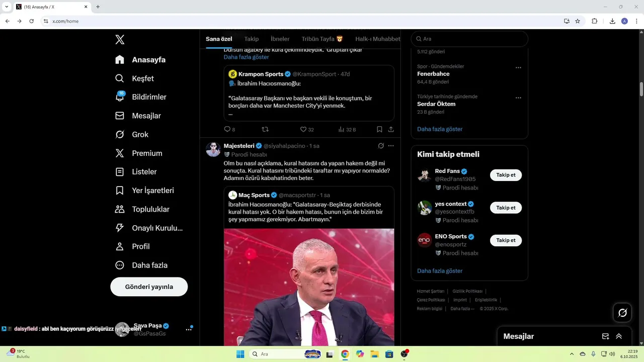Open Listeler page
The image size is (644, 362).
coord(136,172)
